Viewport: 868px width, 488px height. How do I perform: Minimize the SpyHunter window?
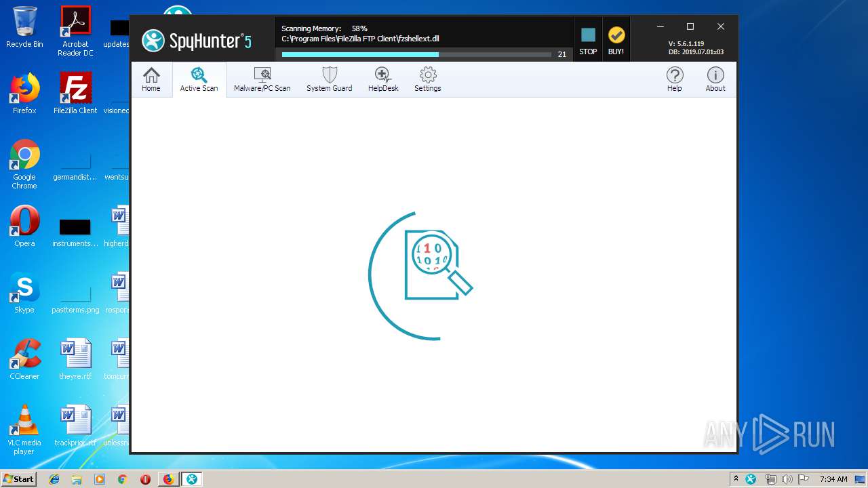pos(660,26)
